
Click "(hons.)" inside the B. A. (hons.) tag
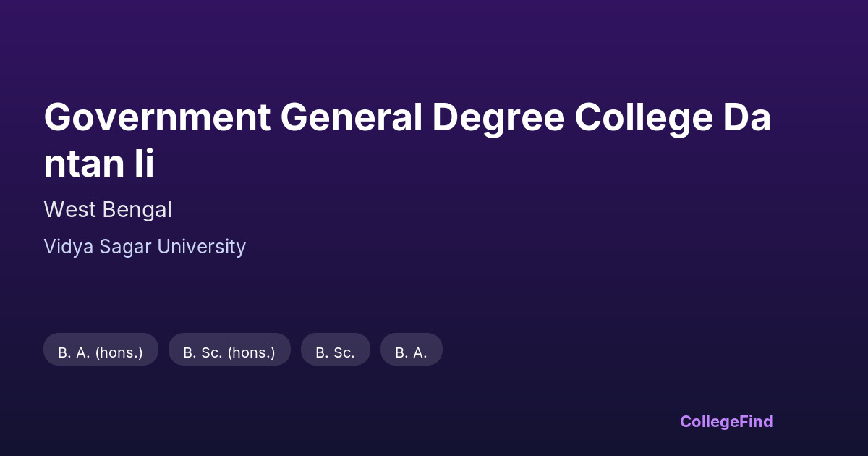pyautogui.click(x=119, y=352)
